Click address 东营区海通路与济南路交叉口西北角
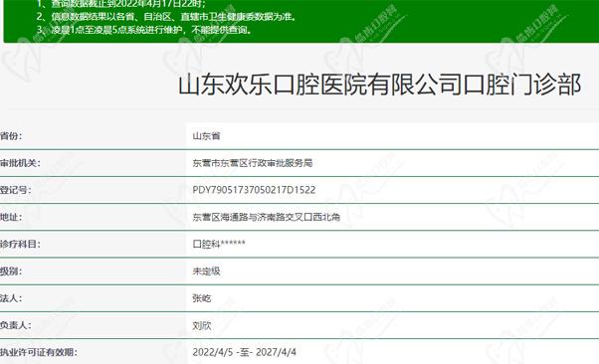 click(x=267, y=217)
